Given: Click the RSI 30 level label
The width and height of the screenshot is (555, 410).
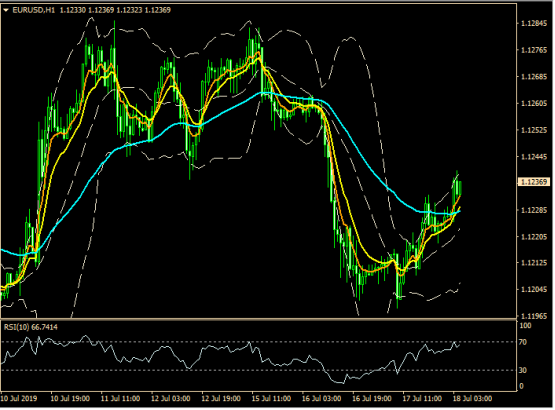Looking at the screenshot, I should click(x=523, y=371).
